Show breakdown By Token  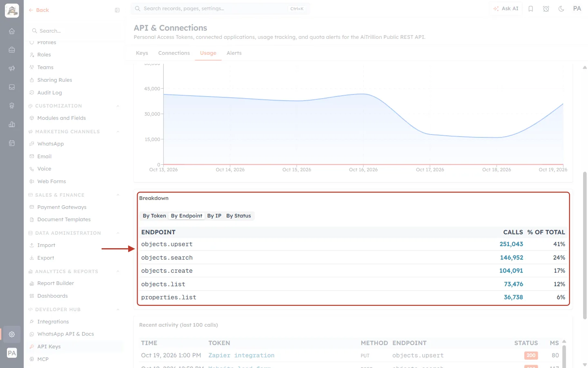154,216
